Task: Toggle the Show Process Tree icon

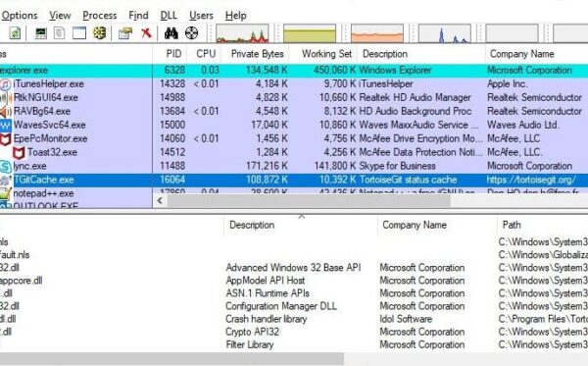Action: 59,33
